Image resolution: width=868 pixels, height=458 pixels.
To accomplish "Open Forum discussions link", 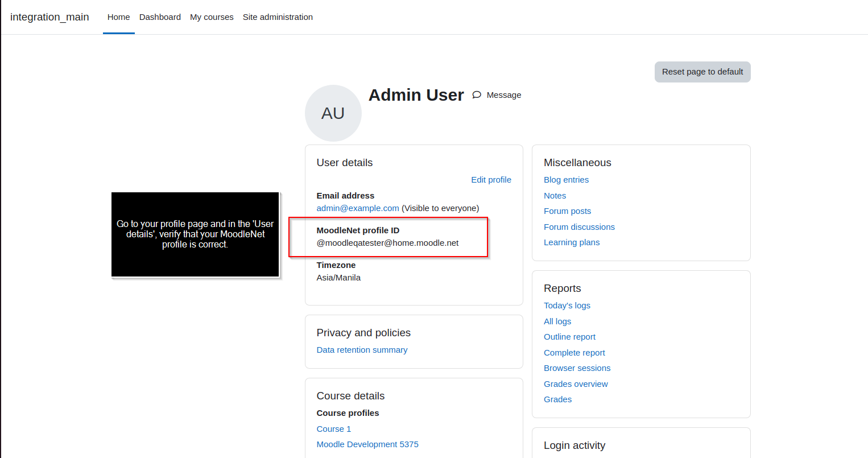I will coord(579,227).
